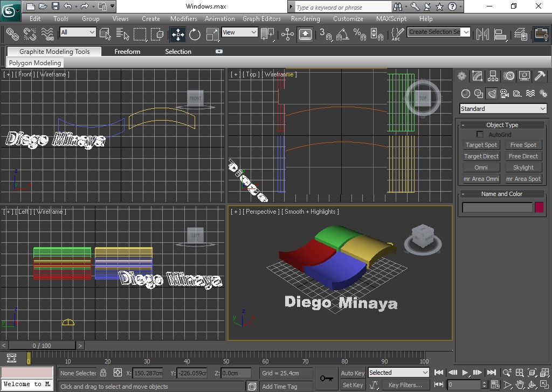
Task: Select the Bind to Space Warp tool
Action: [x=47, y=34]
